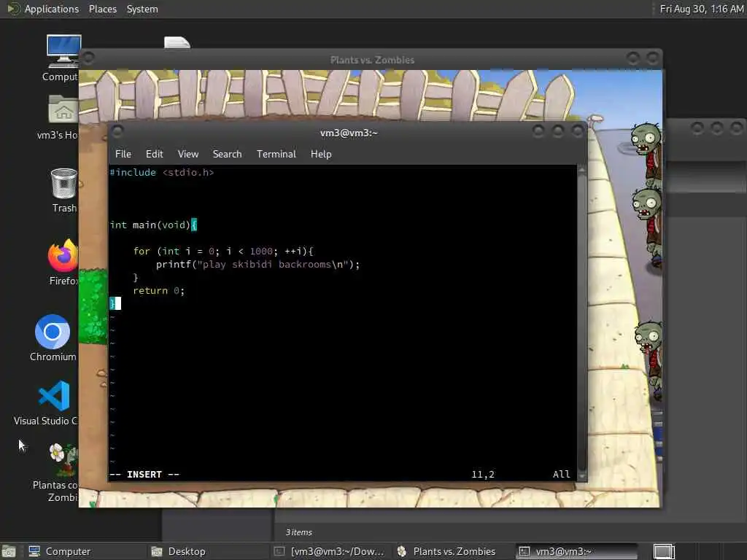Open vm3's Home folder icon
This screenshot has width=747, height=560.
coord(63,109)
